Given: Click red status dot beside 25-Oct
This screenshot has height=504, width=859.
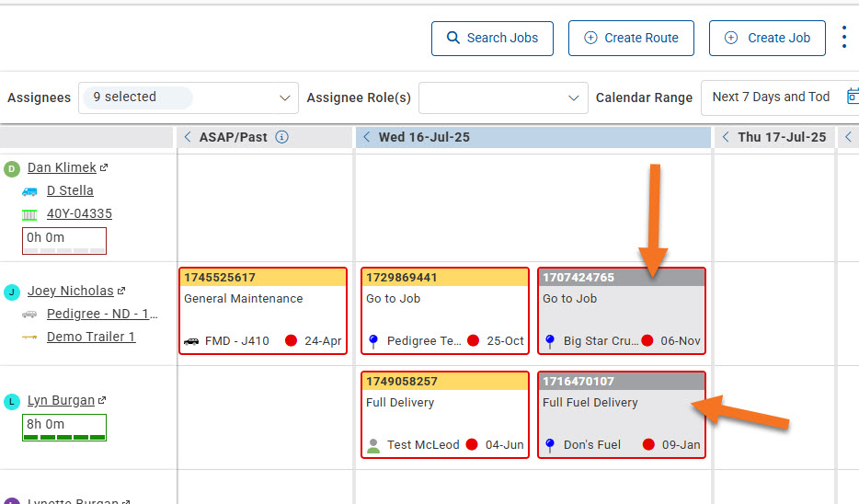Looking at the screenshot, I should [x=474, y=340].
